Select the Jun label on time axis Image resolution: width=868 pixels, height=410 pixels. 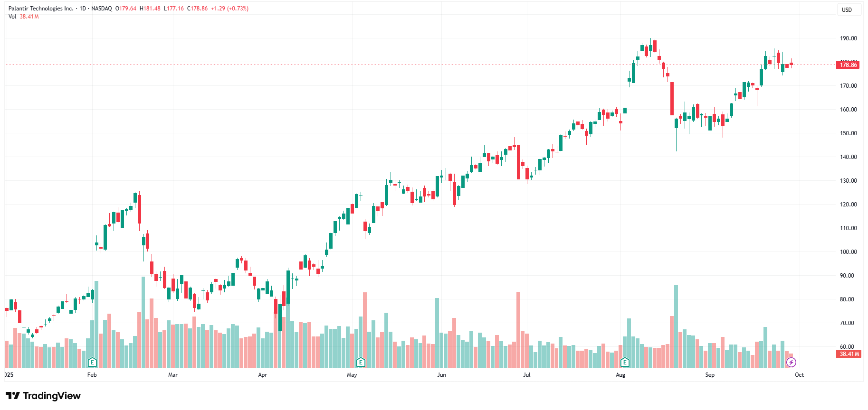click(441, 375)
